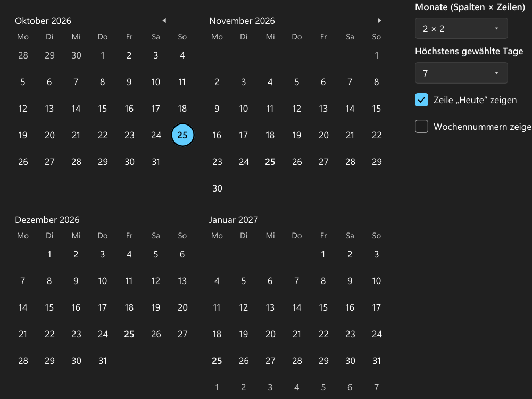Select 3 in Januar 2027 first row
532x399 pixels.
(x=377, y=254)
